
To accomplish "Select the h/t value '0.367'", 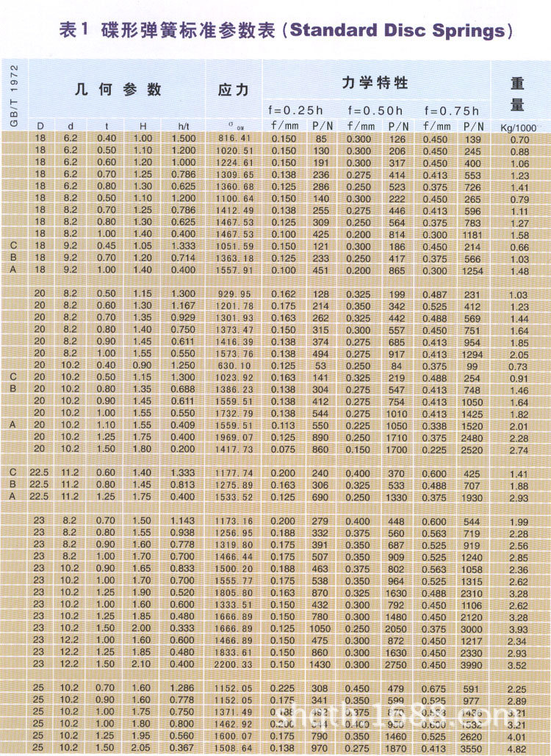I will coord(182,748).
